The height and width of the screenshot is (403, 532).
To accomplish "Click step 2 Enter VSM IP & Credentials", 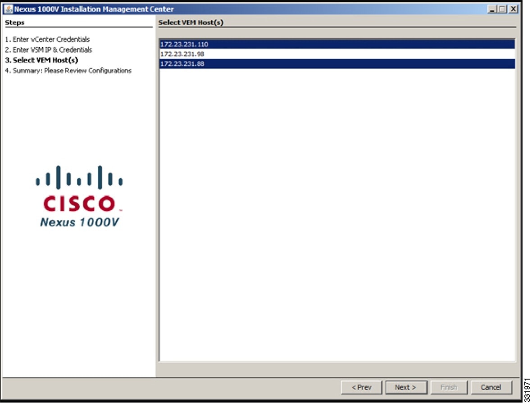I will click(x=49, y=50).
